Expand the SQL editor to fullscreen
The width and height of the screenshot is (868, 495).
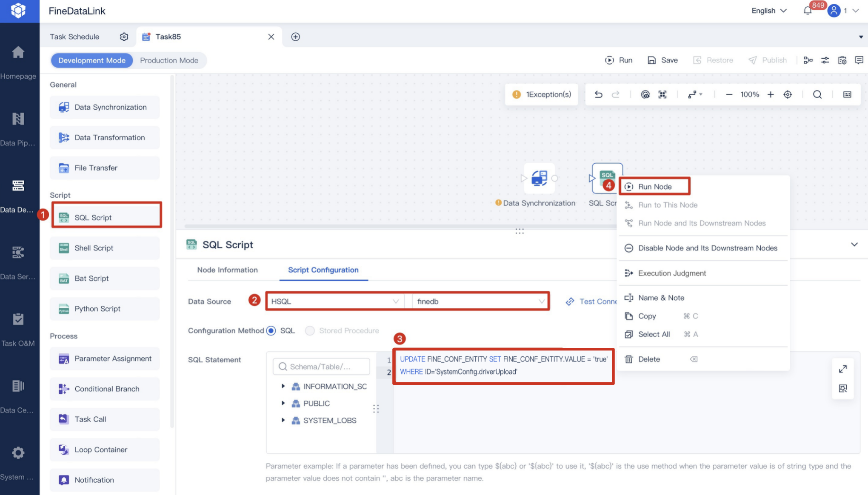pos(842,369)
